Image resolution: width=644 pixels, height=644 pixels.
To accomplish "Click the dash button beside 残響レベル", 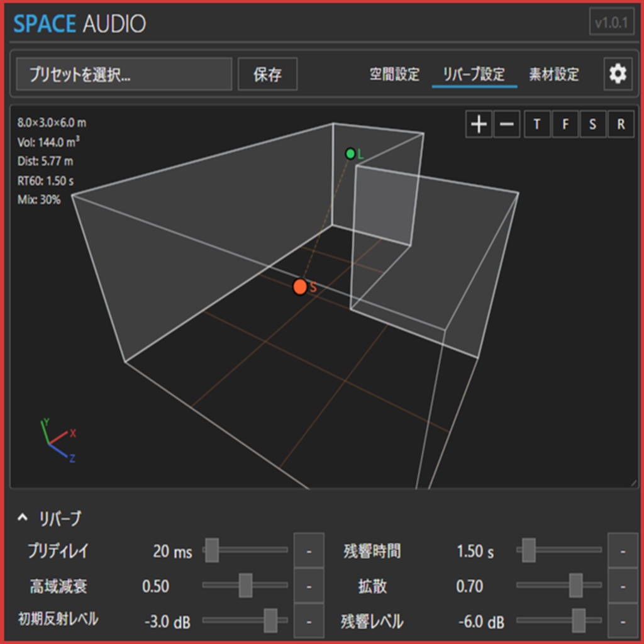I will pos(623,621).
